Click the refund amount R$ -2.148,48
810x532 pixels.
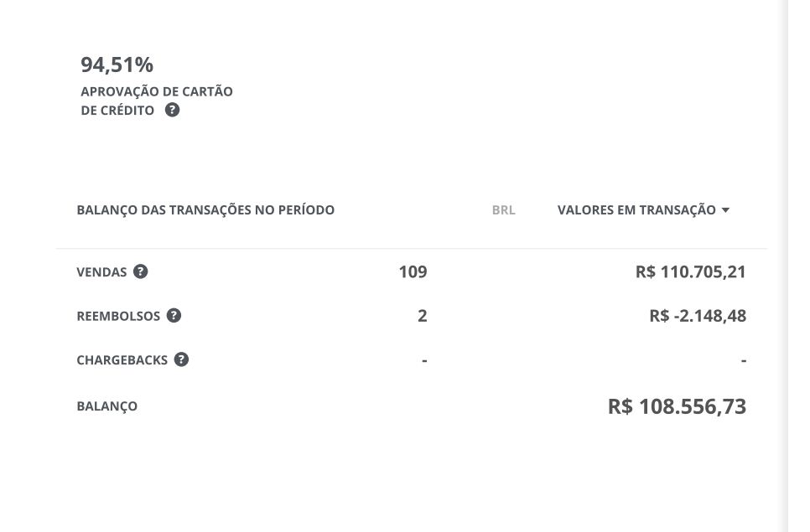(x=698, y=316)
